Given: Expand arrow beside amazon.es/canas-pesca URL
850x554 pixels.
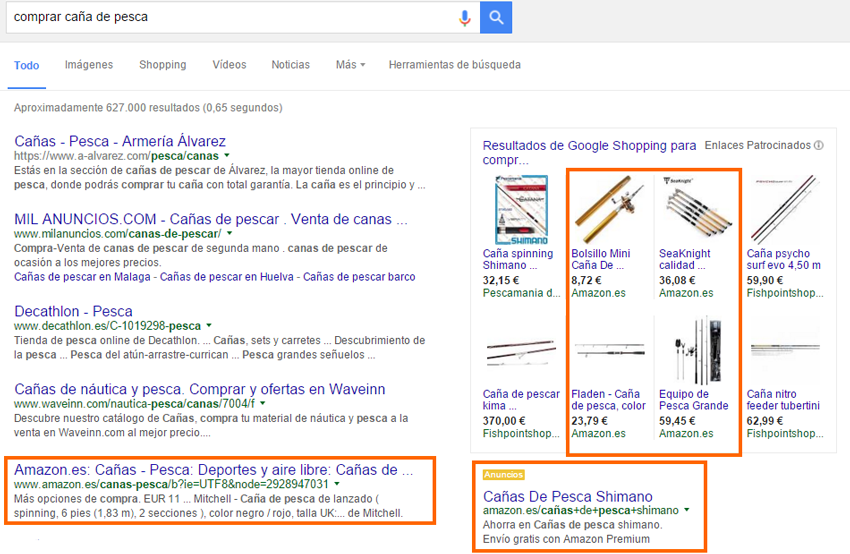Looking at the screenshot, I should (337, 484).
